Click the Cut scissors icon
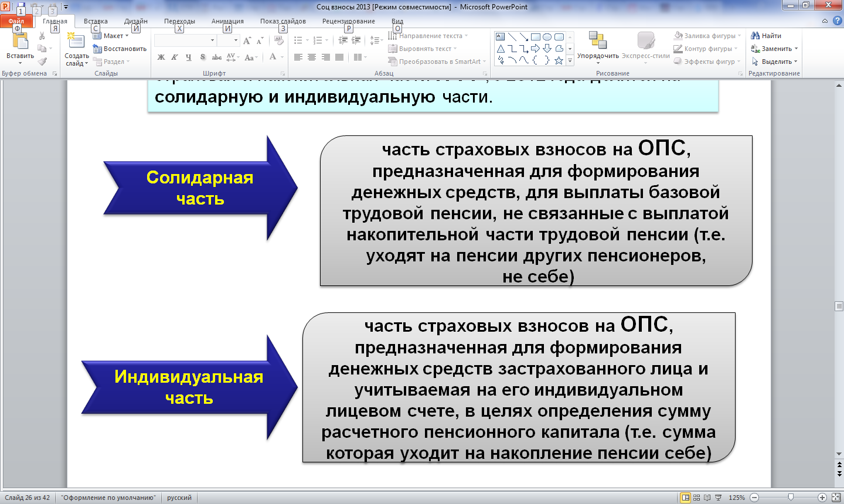Image resolution: width=844 pixels, height=504 pixels. click(x=42, y=36)
